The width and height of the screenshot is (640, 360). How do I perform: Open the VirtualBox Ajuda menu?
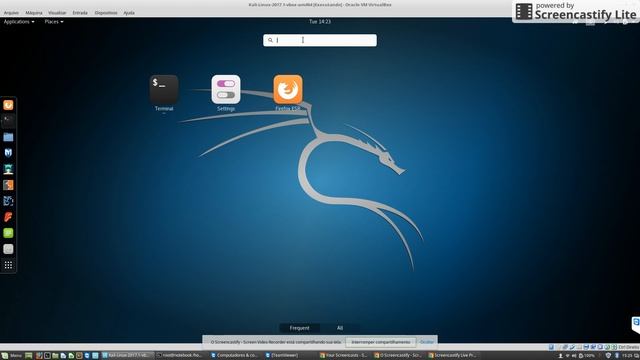pos(129,13)
